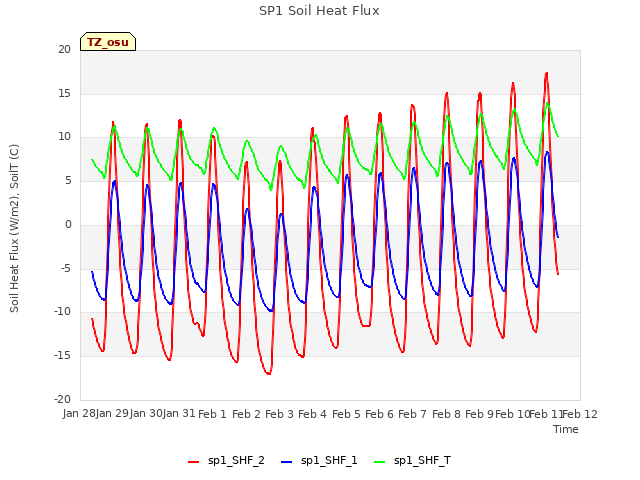Click the red line's lowest trough near Feb 3
This screenshot has height=480, width=640.
pyautogui.click(x=269, y=373)
